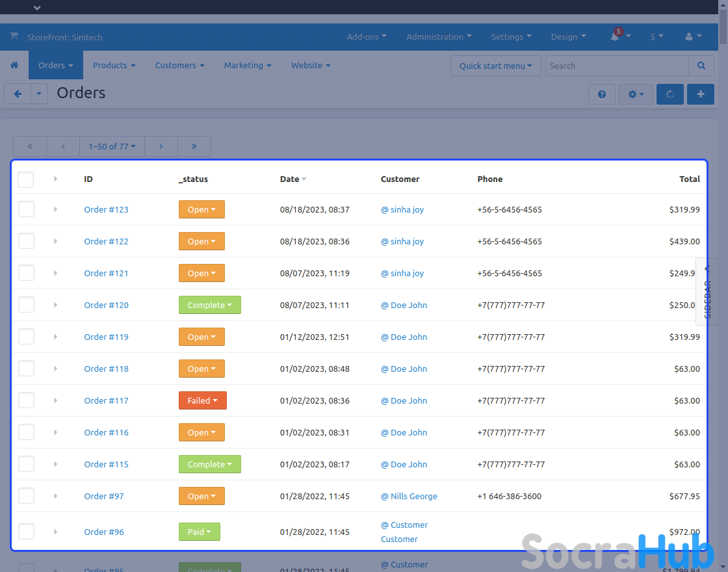Go to the next orders page
Screen dimensions: 728x572
161,146
